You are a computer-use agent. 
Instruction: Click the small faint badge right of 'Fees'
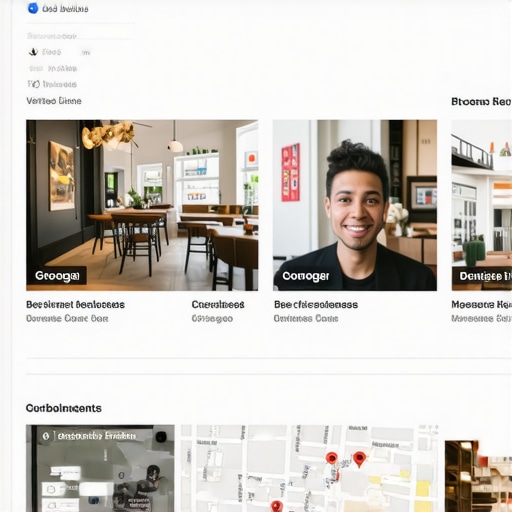86,52
